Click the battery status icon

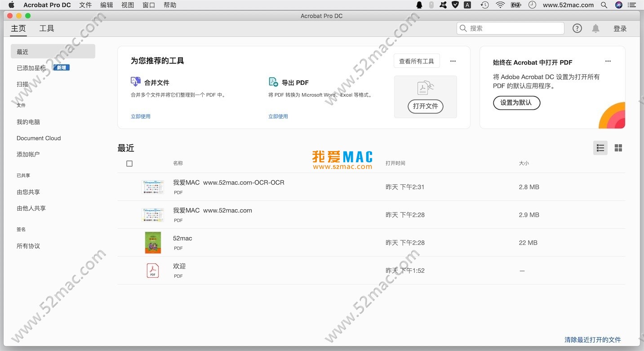coord(516,5)
